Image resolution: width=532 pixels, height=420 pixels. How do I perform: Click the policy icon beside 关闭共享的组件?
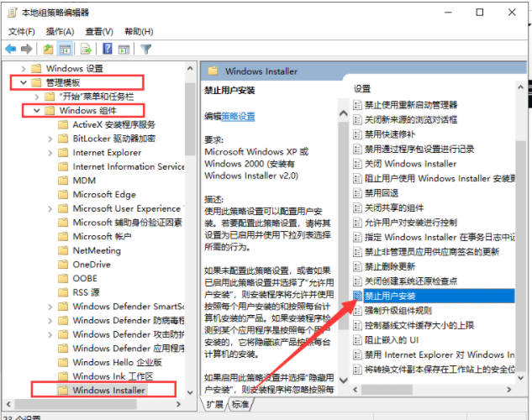[357, 207]
